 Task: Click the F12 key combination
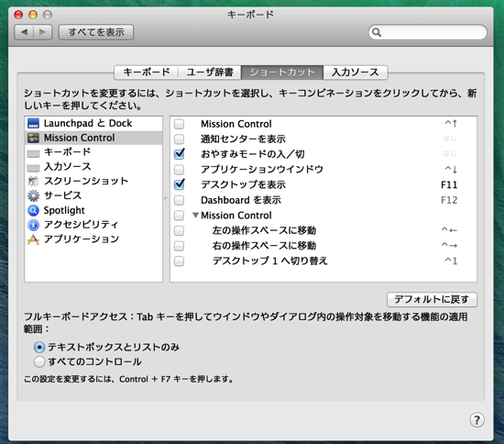point(449,201)
